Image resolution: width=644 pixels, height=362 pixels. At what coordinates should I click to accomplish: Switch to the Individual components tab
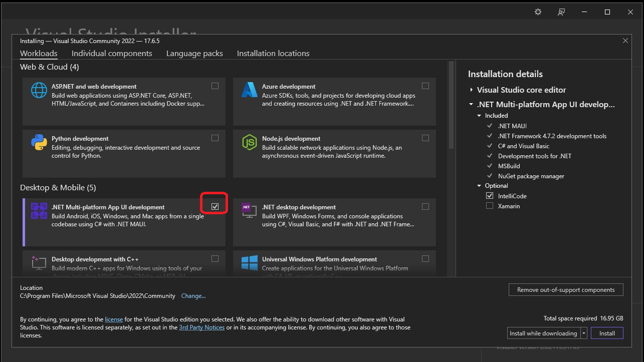pos(112,54)
